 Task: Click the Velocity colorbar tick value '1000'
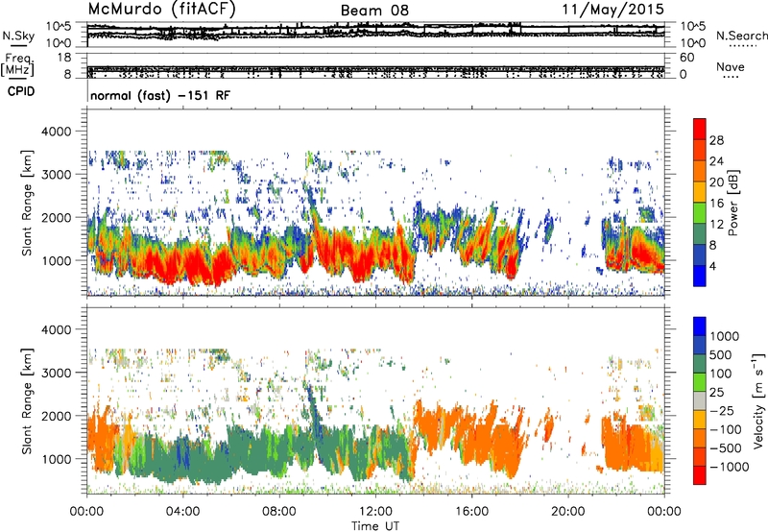tap(725, 336)
